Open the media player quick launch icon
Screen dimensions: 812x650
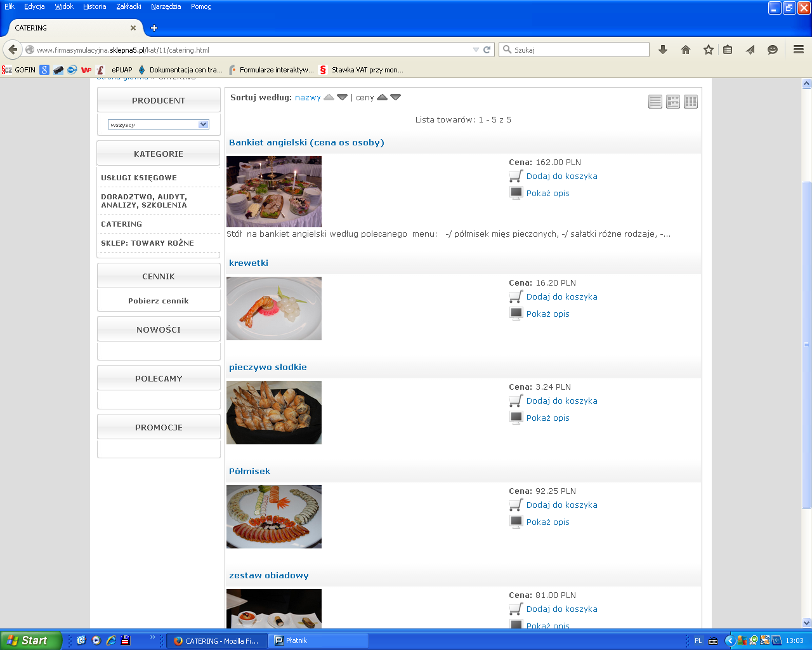pyautogui.click(x=96, y=640)
